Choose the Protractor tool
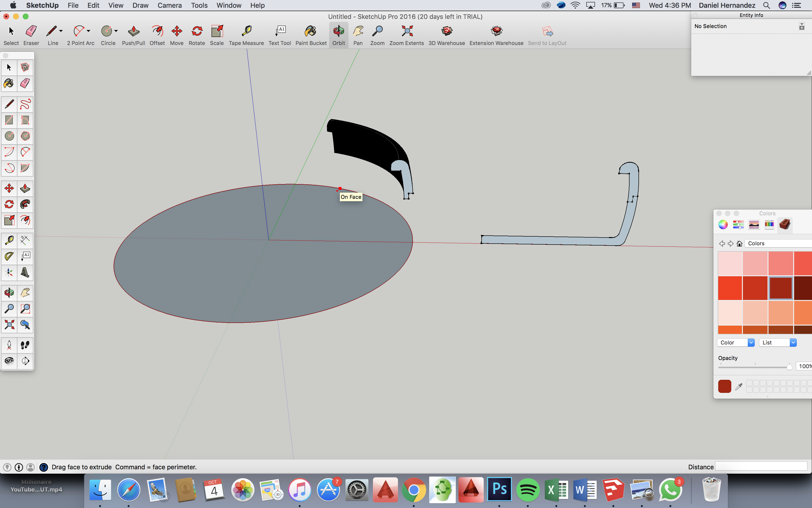 (x=9, y=256)
